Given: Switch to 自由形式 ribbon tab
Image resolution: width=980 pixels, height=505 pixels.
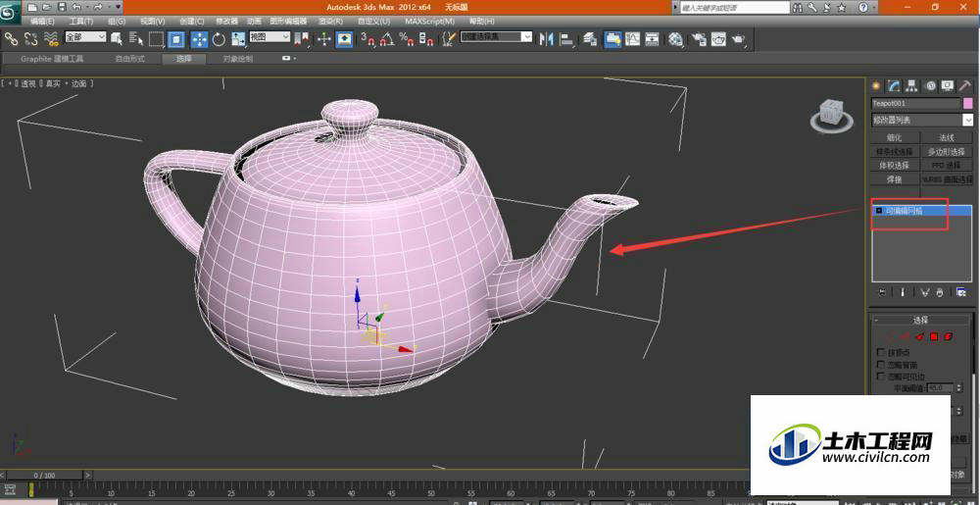Looking at the screenshot, I should click(130, 59).
